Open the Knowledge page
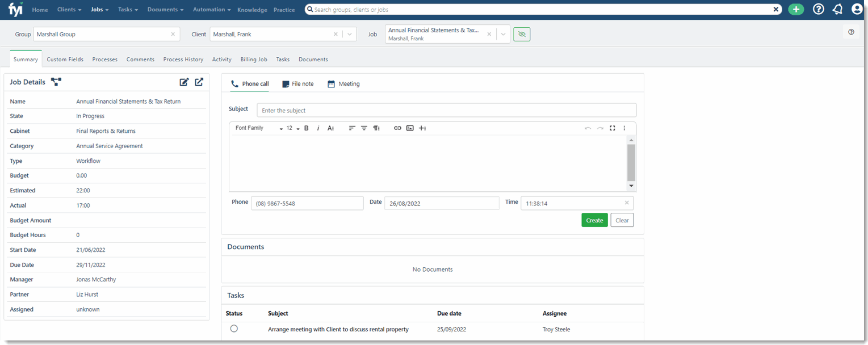The width and height of the screenshot is (868, 345). (252, 10)
